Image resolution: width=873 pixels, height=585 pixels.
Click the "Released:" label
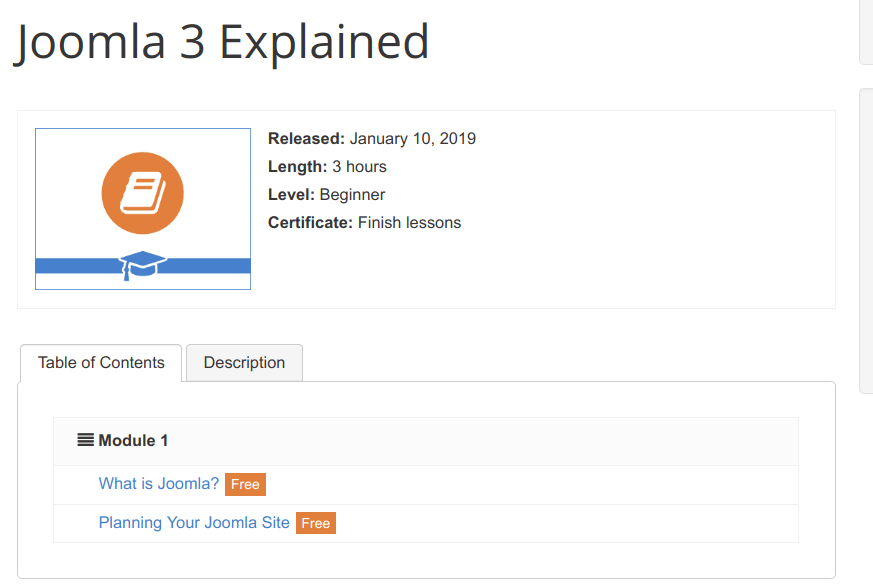coord(306,139)
